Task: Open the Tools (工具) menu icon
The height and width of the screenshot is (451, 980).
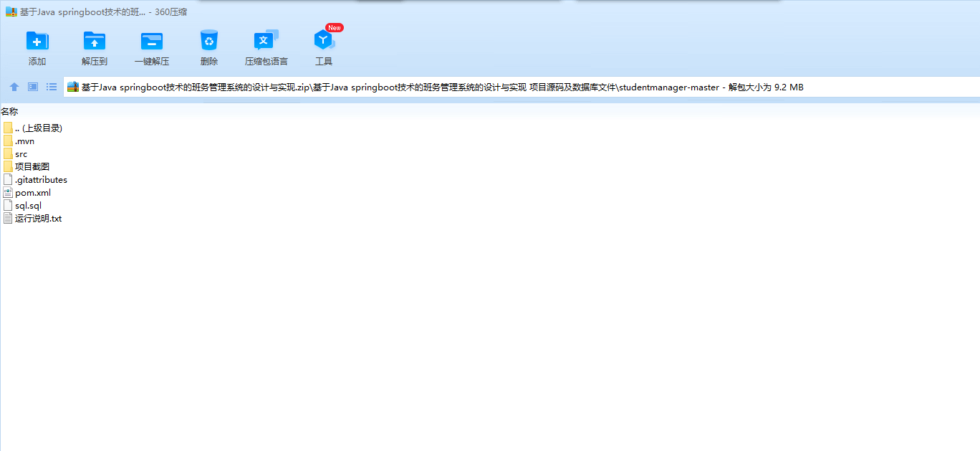Action: 324,41
